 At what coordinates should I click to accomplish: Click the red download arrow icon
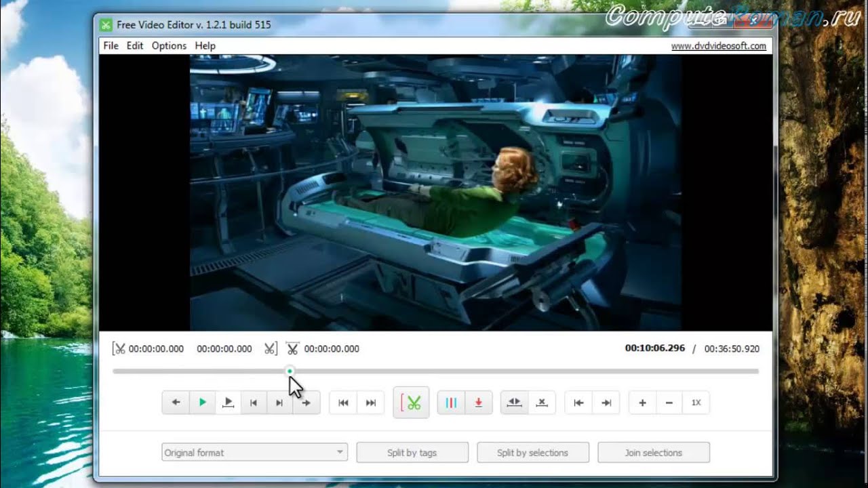478,403
